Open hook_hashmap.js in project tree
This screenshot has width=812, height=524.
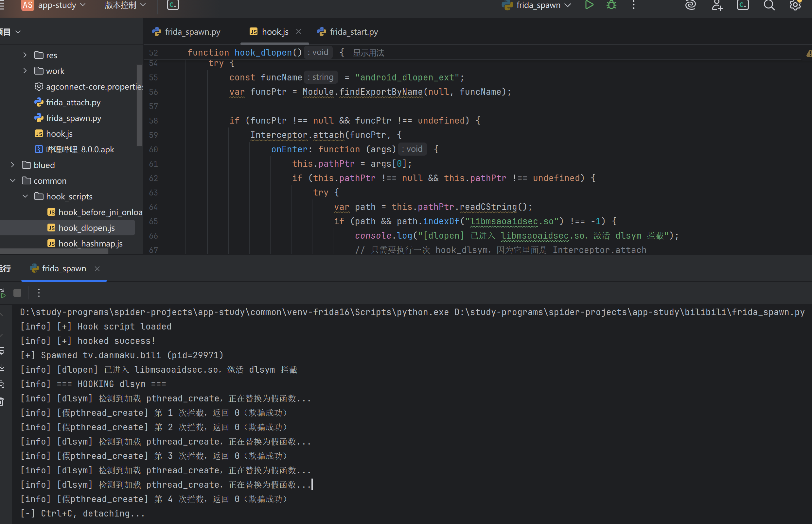click(x=85, y=244)
